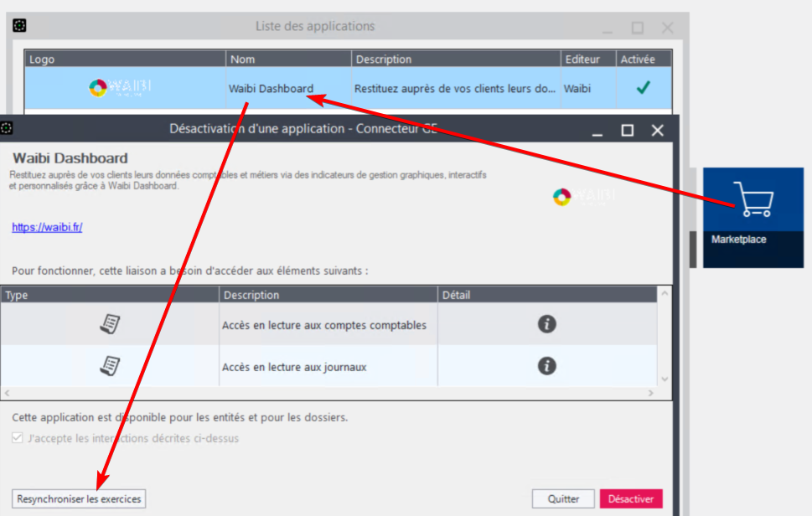Click the pink Désactiver button
Screen dimensions: 812x516
click(631, 499)
